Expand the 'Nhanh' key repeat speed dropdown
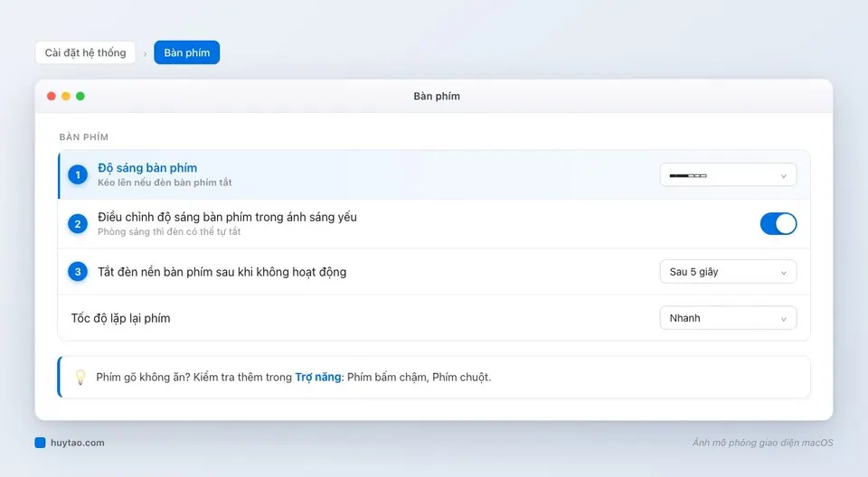The width and height of the screenshot is (868, 477). point(728,318)
